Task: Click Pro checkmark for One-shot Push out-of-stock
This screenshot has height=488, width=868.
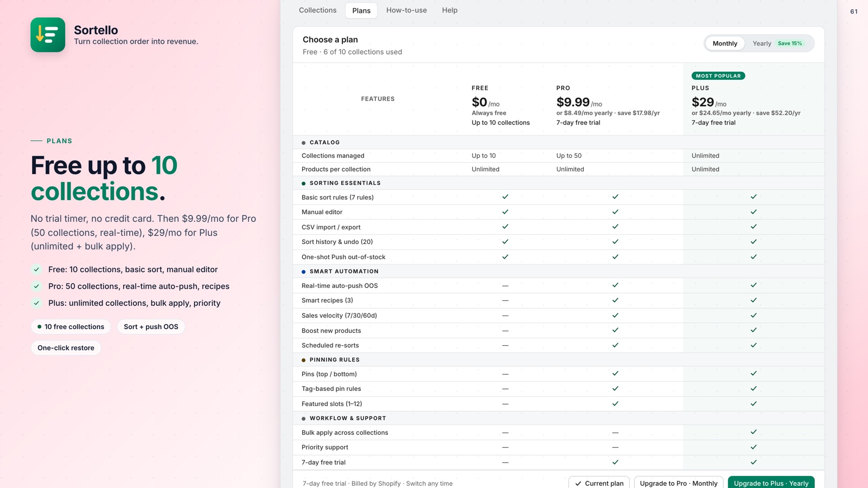Action: coord(615,256)
